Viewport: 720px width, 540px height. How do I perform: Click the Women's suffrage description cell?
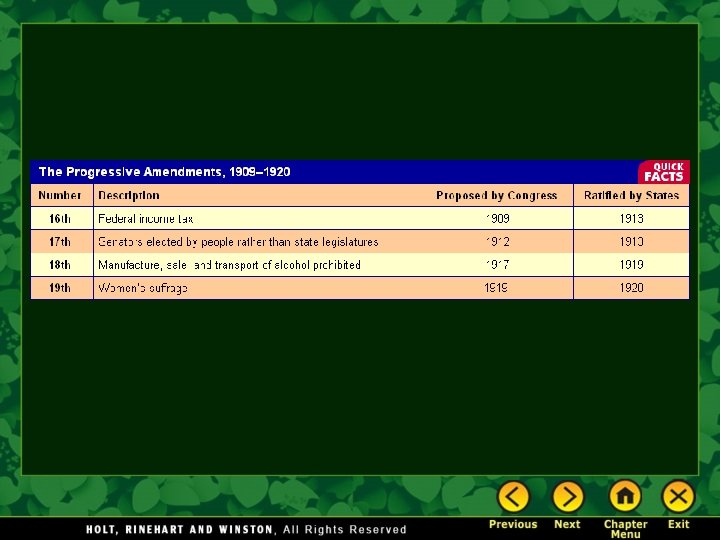[x=143, y=288]
